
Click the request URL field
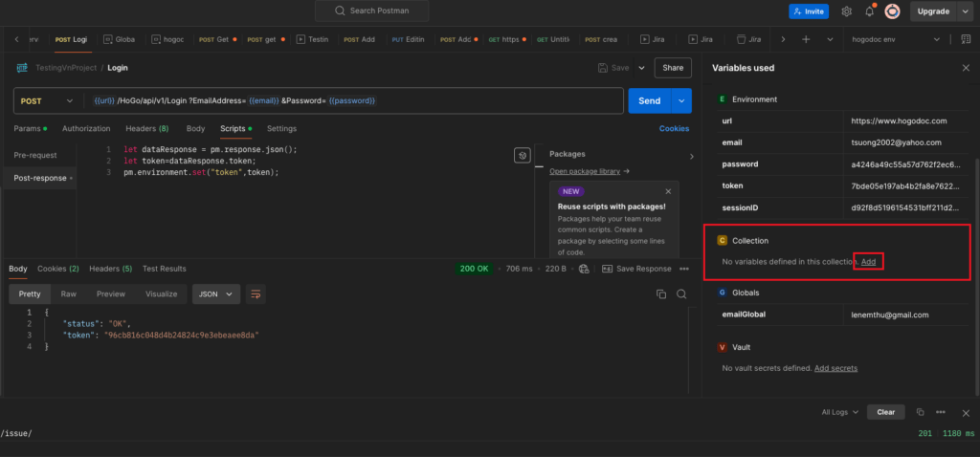point(353,100)
